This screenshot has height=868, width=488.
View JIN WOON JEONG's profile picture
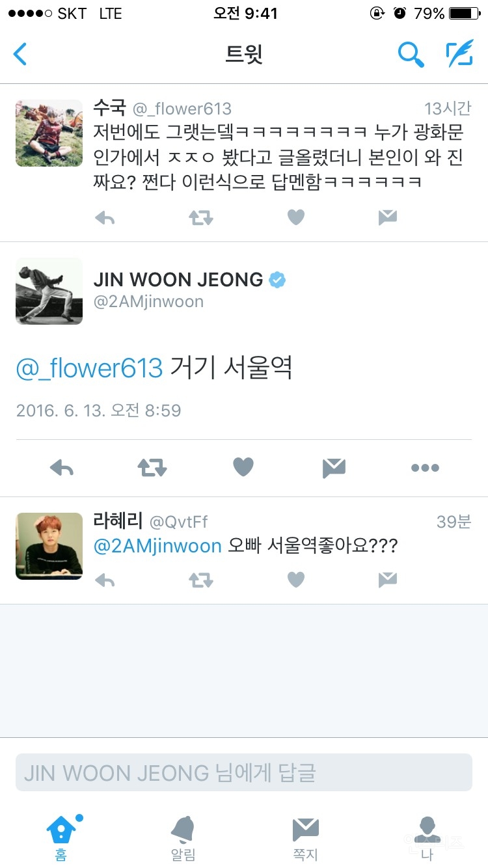pyautogui.click(x=49, y=291)
